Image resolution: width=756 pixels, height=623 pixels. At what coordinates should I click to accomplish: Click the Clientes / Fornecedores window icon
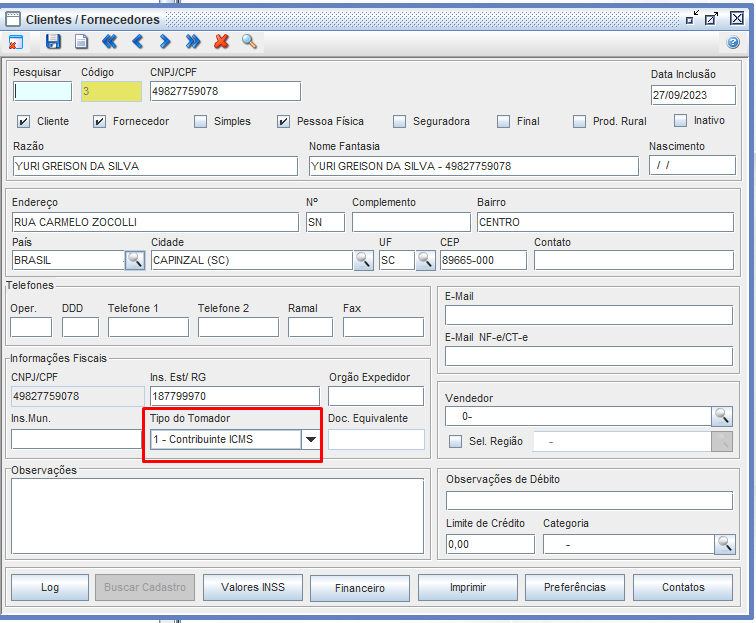coord(13,19)
